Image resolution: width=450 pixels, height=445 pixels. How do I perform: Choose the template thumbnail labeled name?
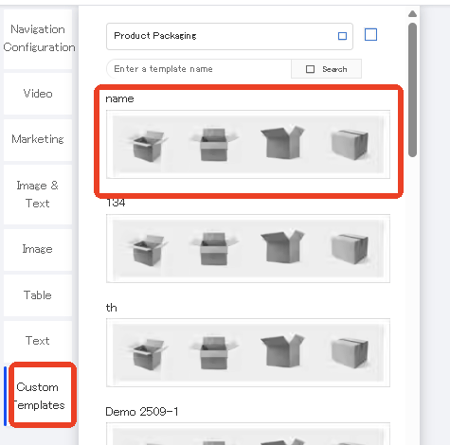[x=248, y=145]
